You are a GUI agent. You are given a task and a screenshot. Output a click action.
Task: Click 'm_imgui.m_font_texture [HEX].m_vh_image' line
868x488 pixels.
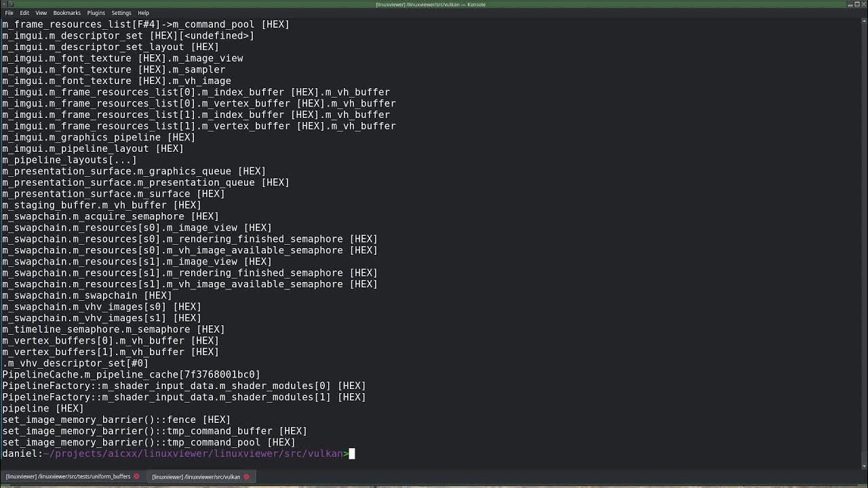(117, 81)
